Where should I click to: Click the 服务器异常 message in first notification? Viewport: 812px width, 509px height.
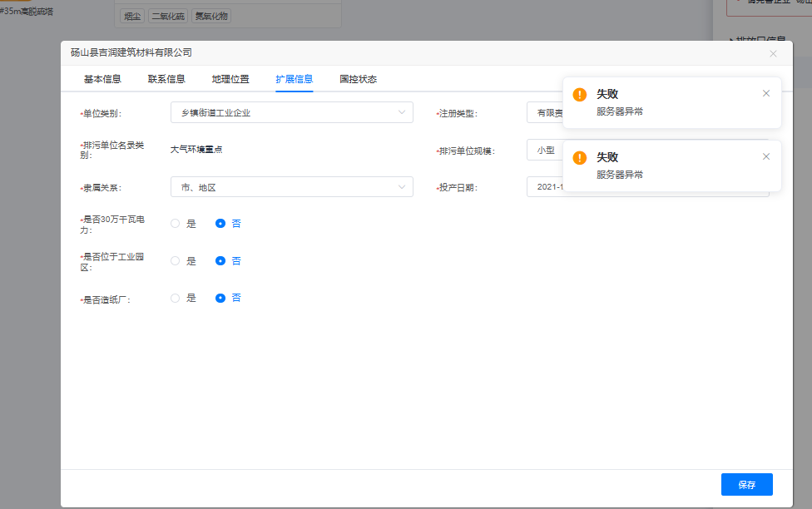[620, 111]
